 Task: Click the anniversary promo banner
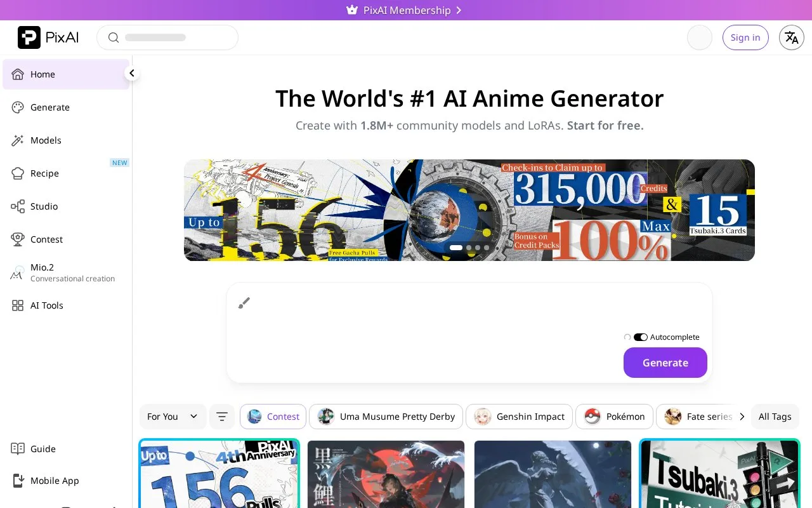[469, 210]
